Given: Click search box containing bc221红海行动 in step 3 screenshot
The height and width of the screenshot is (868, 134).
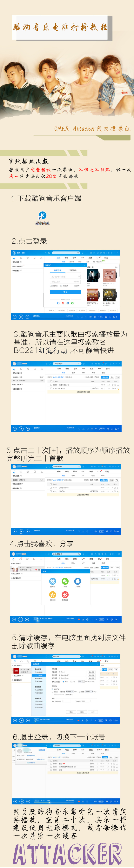Looking at the screenshot, I should coord(67,364).
